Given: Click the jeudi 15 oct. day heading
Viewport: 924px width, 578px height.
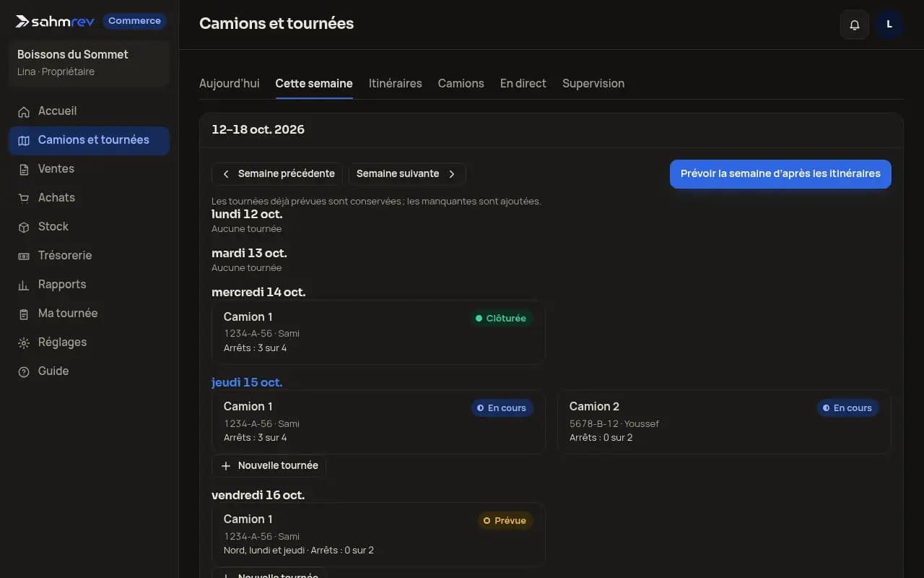Looking at the screenshot, I should coord(247,383).
